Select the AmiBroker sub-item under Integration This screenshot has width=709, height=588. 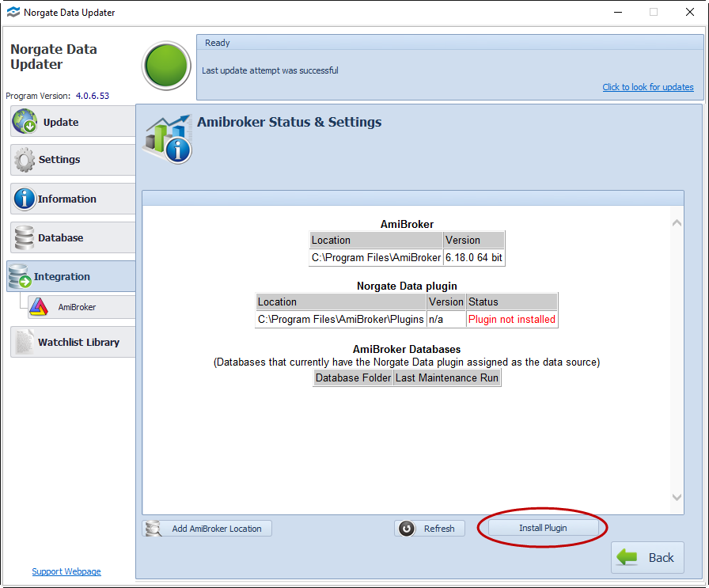82,307
